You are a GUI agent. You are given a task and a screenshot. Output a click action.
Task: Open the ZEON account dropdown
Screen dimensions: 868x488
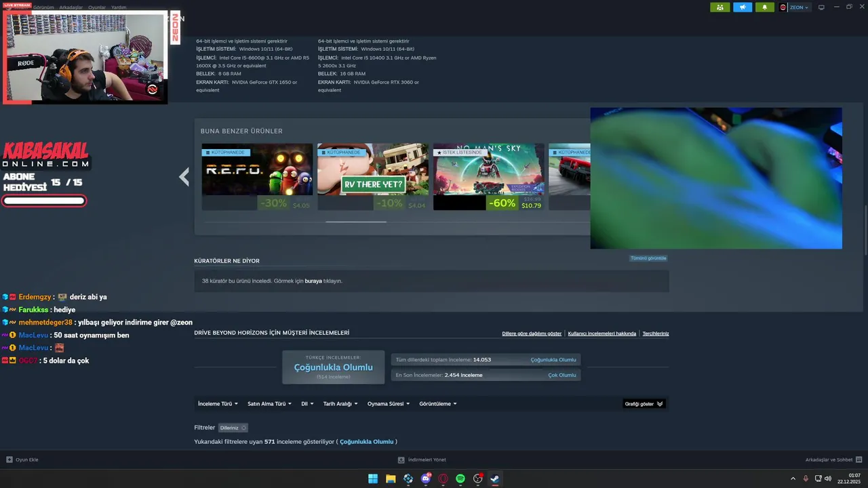click(799, 7)
